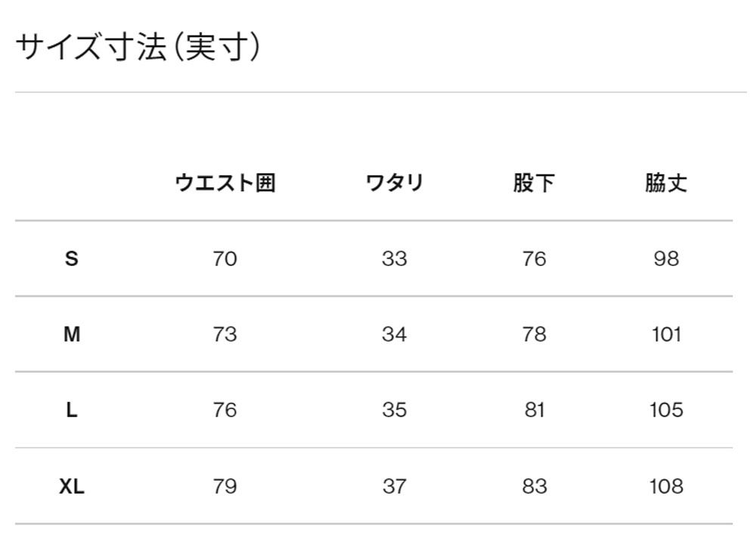The height and width of the screenshot is (554, 756).
Task: Click 脇丈 value 108 for size XL
Action: point(666,486)
